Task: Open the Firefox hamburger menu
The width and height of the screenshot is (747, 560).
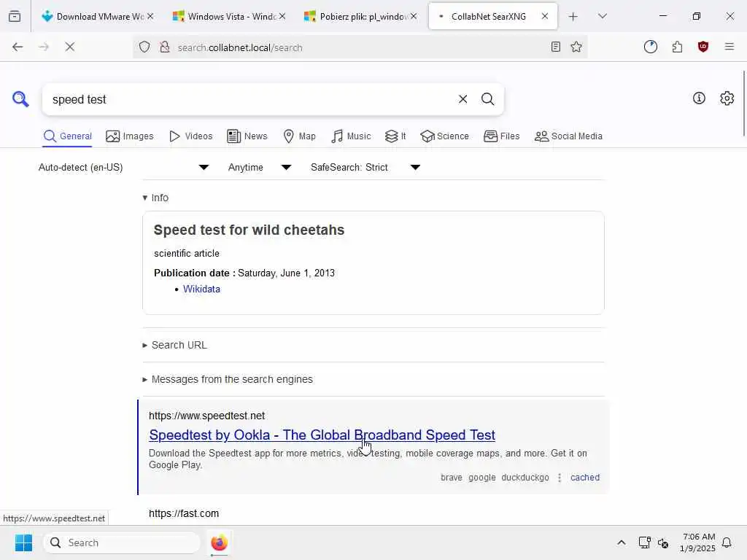Action: pos(729,47)
